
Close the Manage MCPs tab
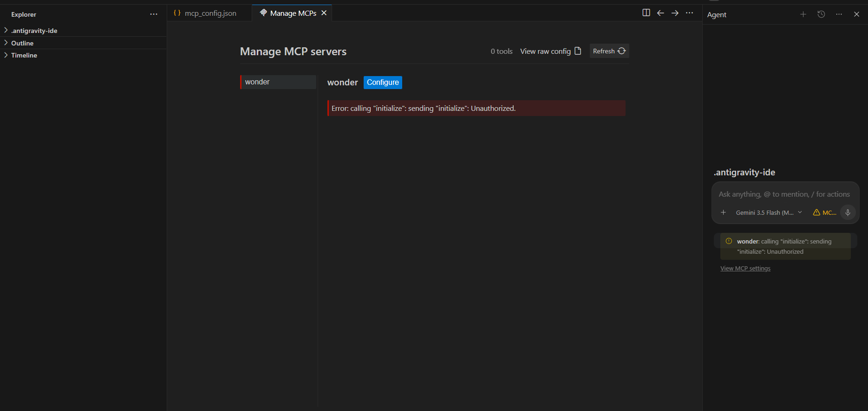pos(324,13)
